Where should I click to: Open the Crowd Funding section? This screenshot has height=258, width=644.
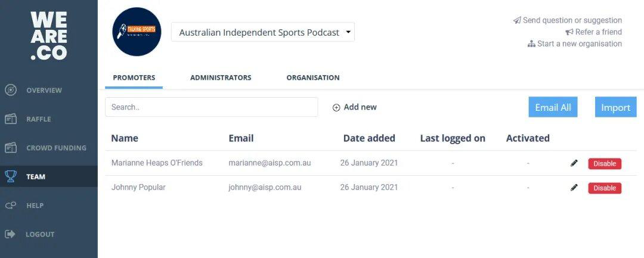click(56, 148)
